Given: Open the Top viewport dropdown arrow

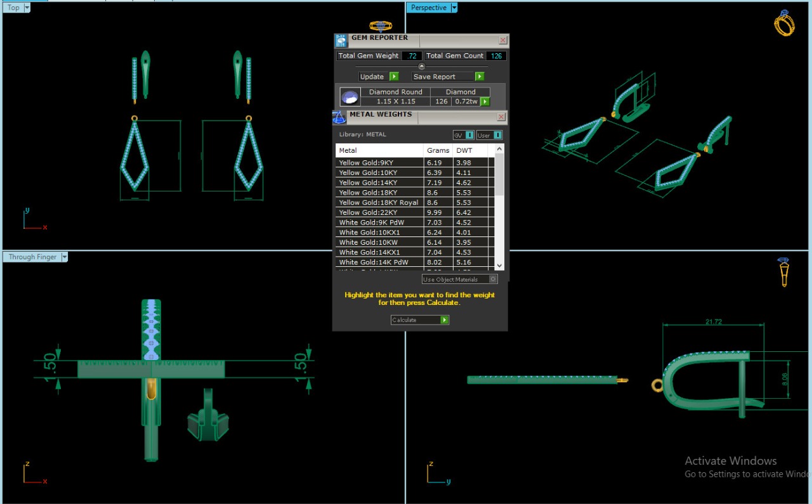Looking at the screenshot, I should click(x=27, y=8).
